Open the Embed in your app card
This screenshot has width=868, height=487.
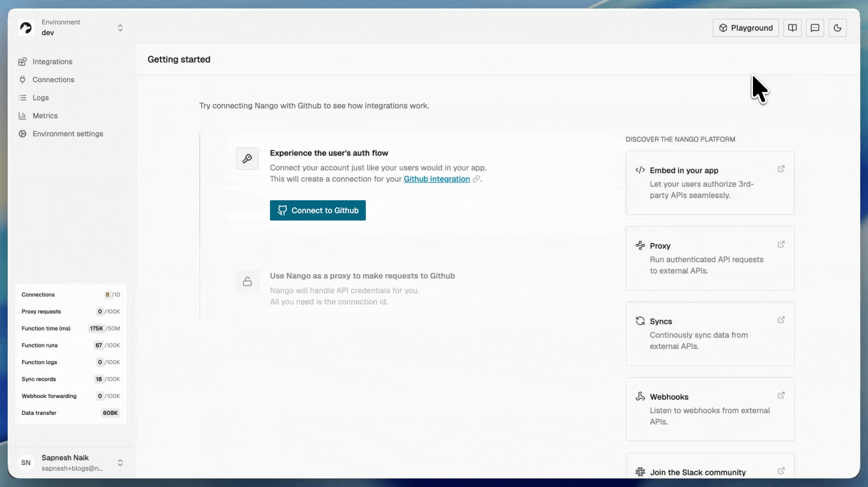coord(710,183)
